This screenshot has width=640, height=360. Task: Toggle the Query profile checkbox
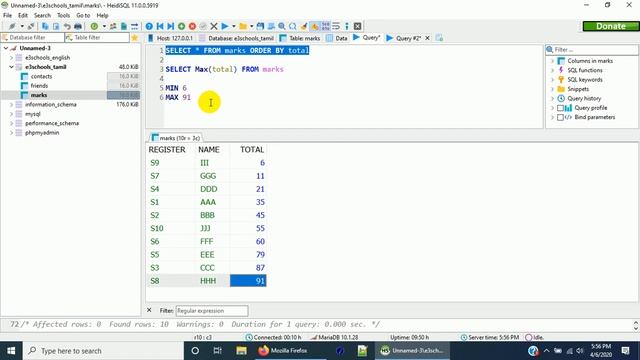pyautogui.click(x=560, y=108)
